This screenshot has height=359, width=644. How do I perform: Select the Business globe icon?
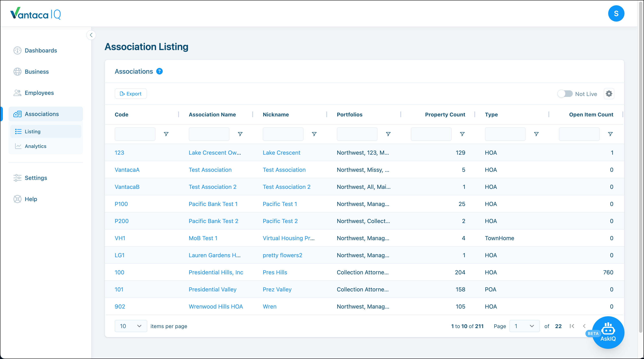click(x=17, y=72)
